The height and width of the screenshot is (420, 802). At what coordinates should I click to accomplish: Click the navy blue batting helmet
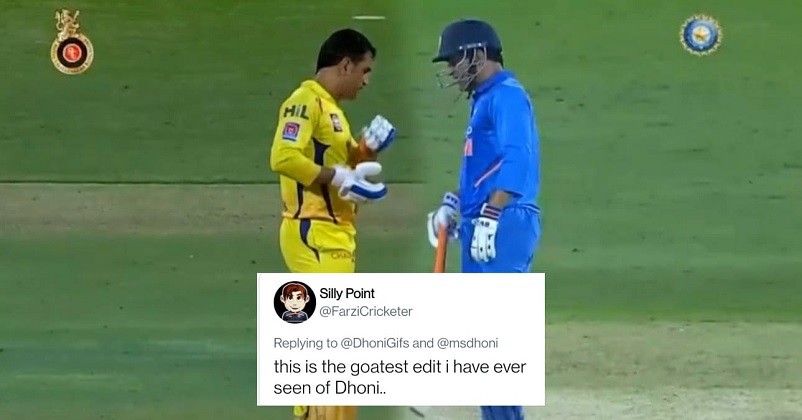tap(467, 41)
